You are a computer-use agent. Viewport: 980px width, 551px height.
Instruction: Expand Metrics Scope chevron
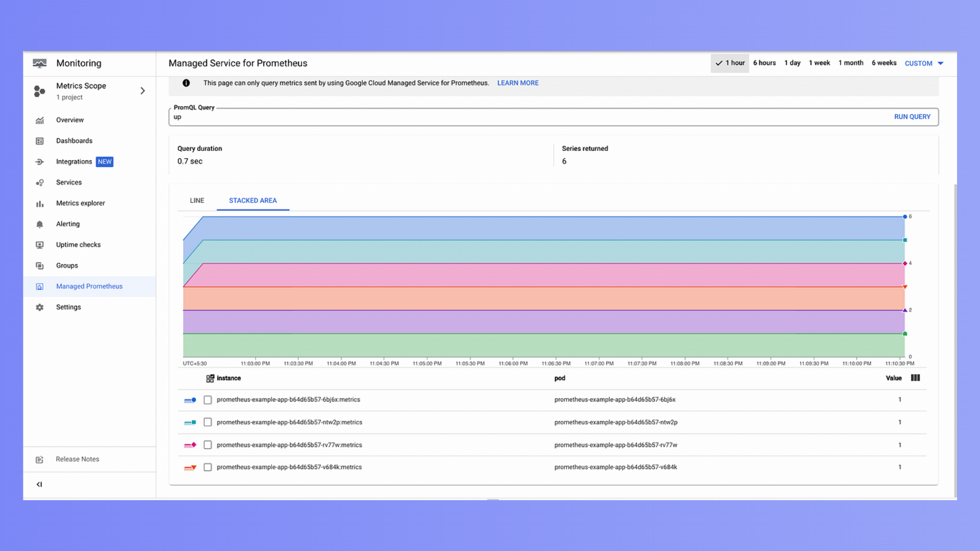(143, 91)
